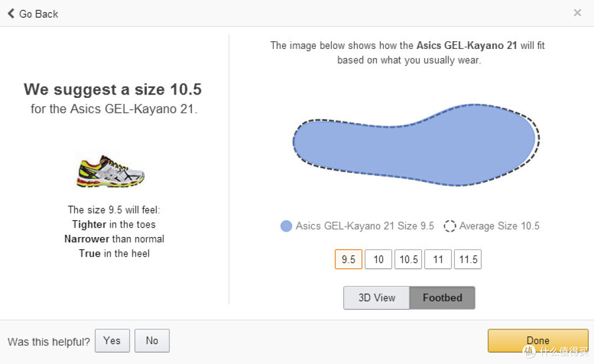Image resolution: width=594 pixels, height=364 pixels.
Task: Choose size 11.5 option
Action: coord(468,260)
